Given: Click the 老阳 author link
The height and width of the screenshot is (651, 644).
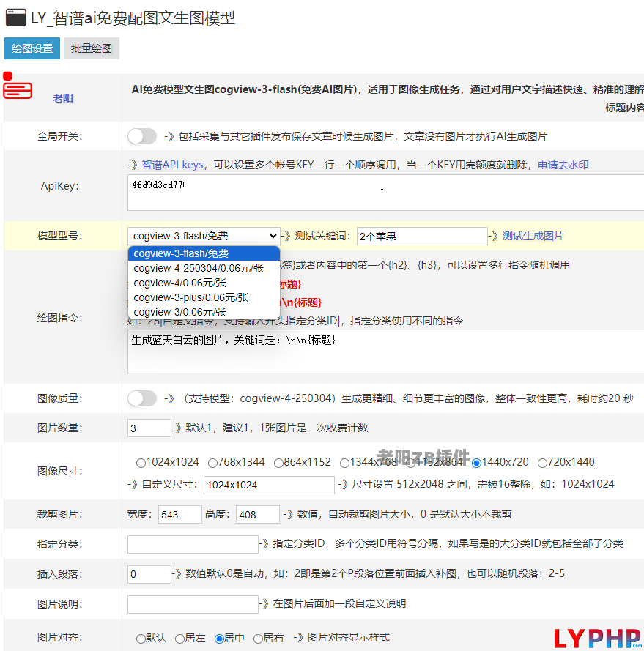Looking at the screenshot, I should 63,98.
